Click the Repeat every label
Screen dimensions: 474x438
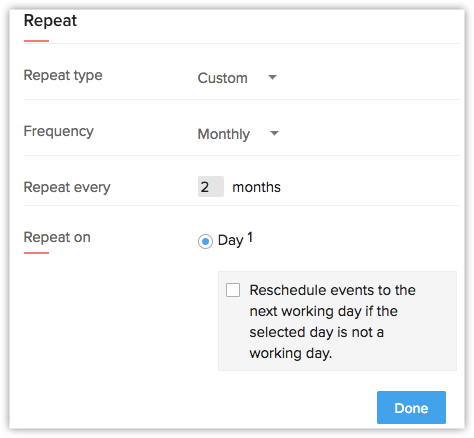(67, 187)
